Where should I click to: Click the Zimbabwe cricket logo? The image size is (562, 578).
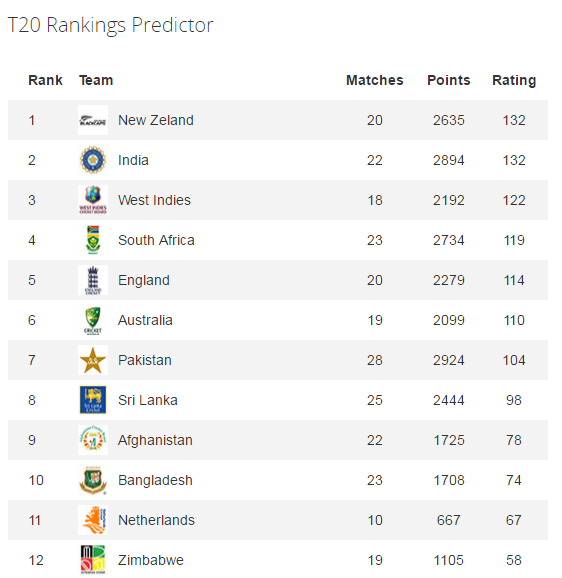[x=93, y=560]
